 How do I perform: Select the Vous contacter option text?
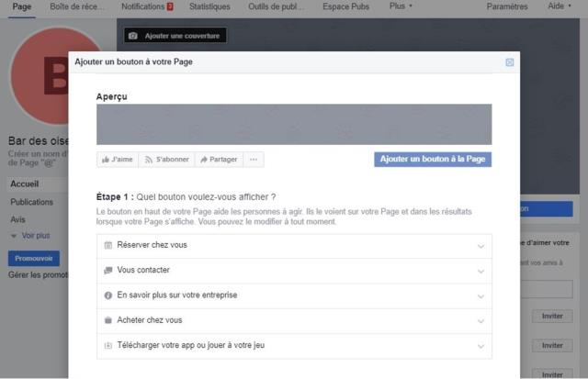143,270
